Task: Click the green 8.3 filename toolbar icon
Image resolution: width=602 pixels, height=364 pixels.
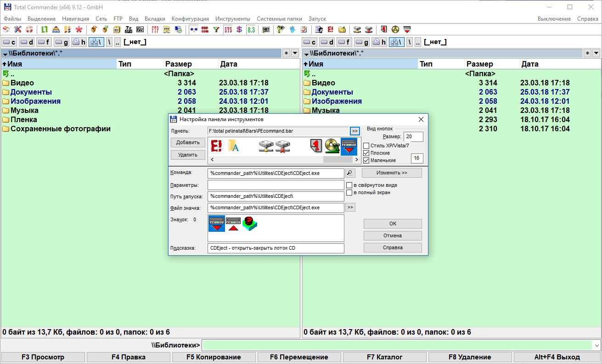Action: pyautogui.click(x=251, y=30)
